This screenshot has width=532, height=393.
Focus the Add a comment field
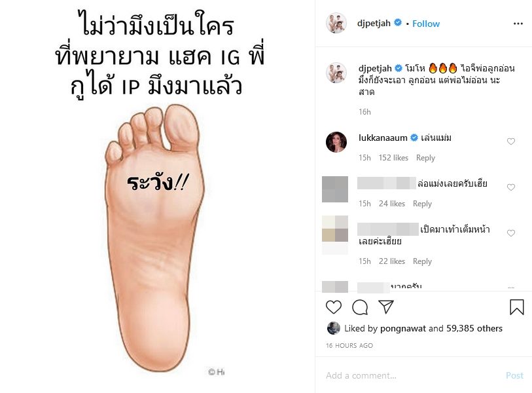pos(412,375)
